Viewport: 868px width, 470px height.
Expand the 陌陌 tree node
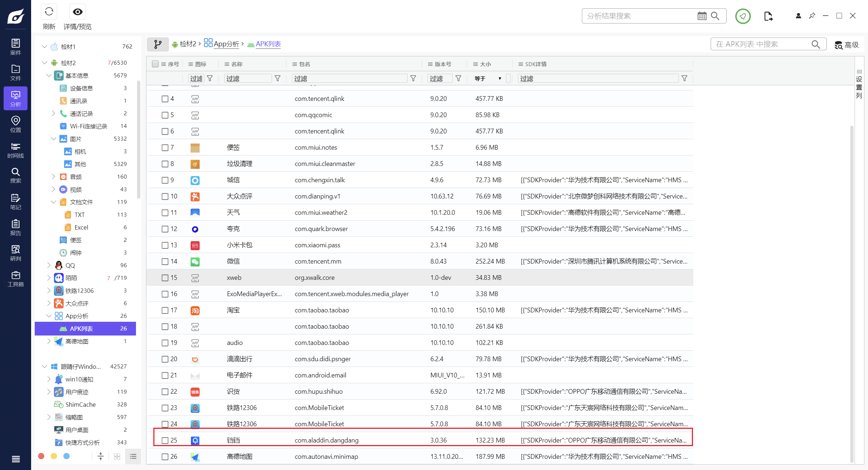click(49, 278)
